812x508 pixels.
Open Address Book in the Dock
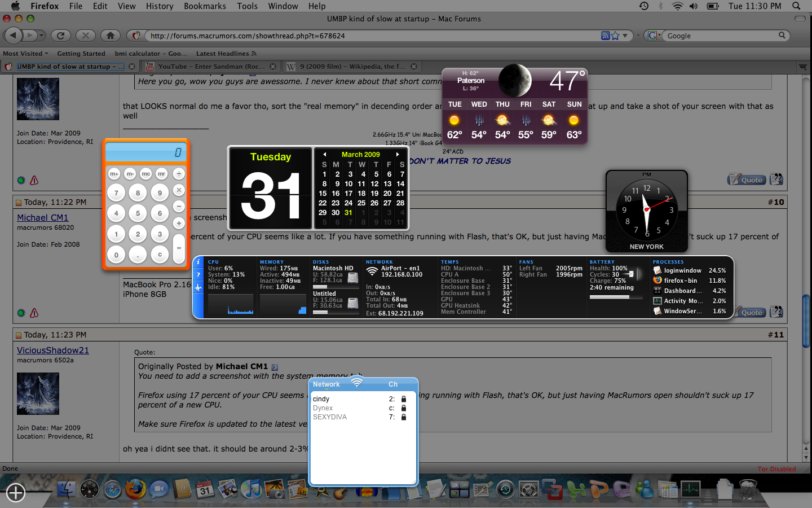coord(182,489)
